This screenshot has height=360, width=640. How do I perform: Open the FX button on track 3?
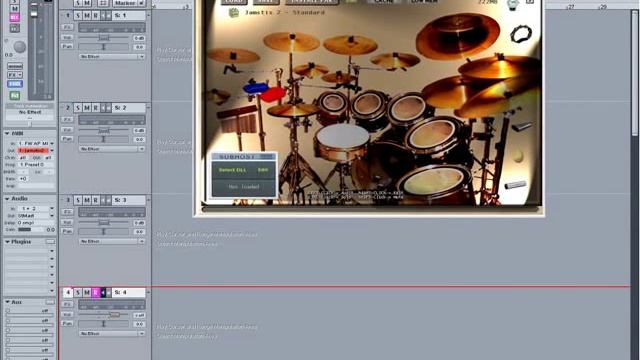pyautogui.click(x=67, y=212)
